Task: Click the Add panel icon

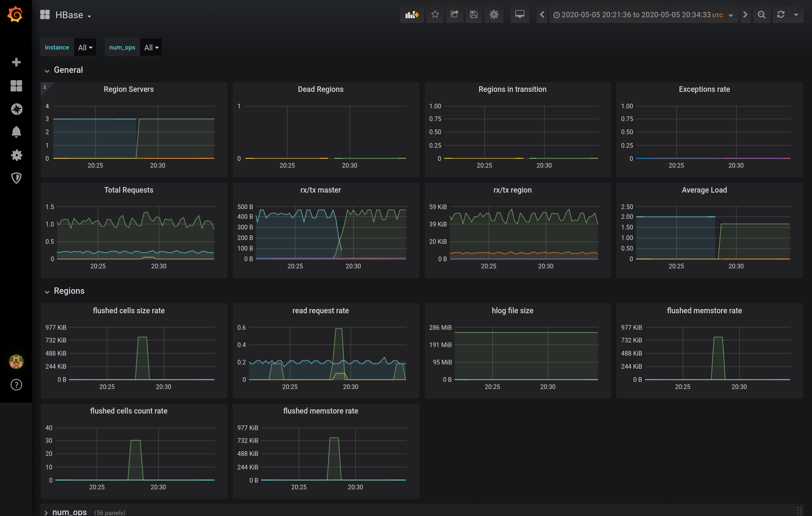Action: [x=411, y=15]
